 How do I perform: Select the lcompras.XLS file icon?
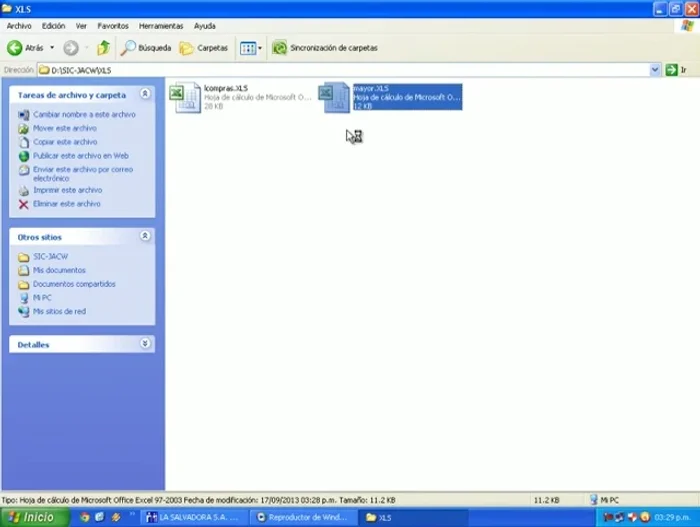tap(185, 97)
